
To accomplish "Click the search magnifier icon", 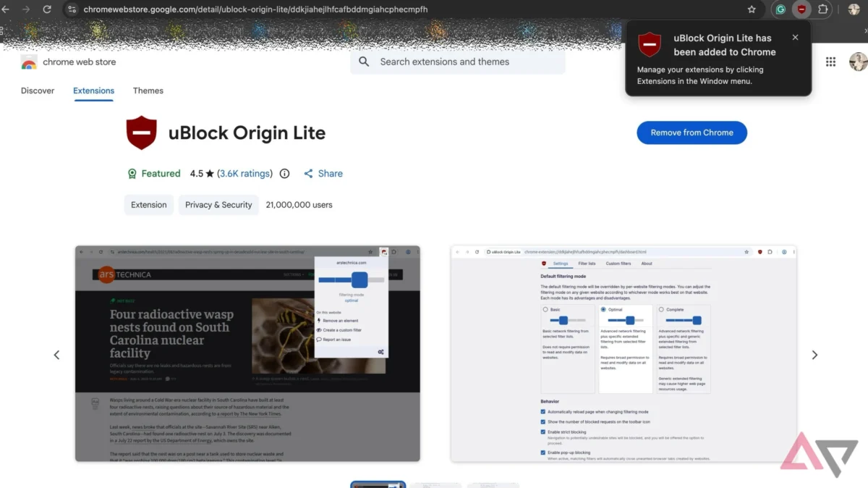I will point(364,62).
